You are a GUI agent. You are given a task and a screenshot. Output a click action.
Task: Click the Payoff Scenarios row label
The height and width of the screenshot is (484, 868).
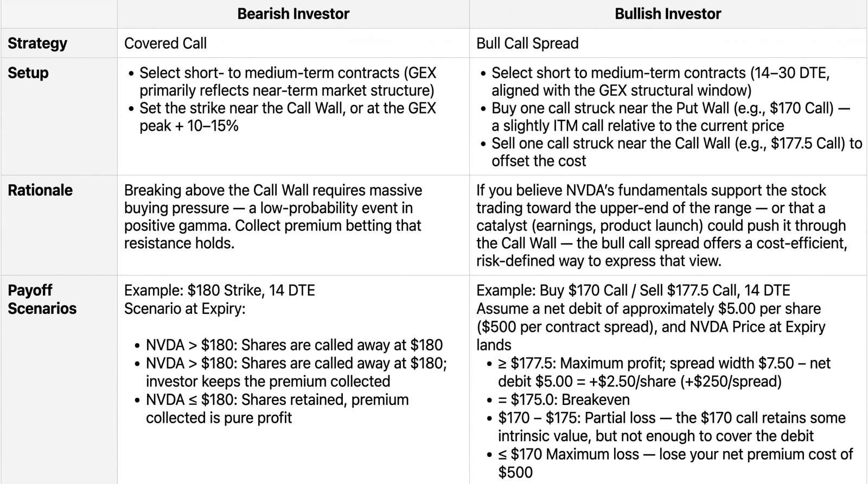[x=42, y=299]
